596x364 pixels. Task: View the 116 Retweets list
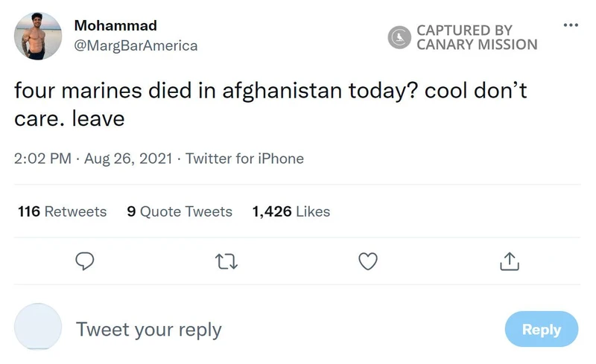coord(63,211)
